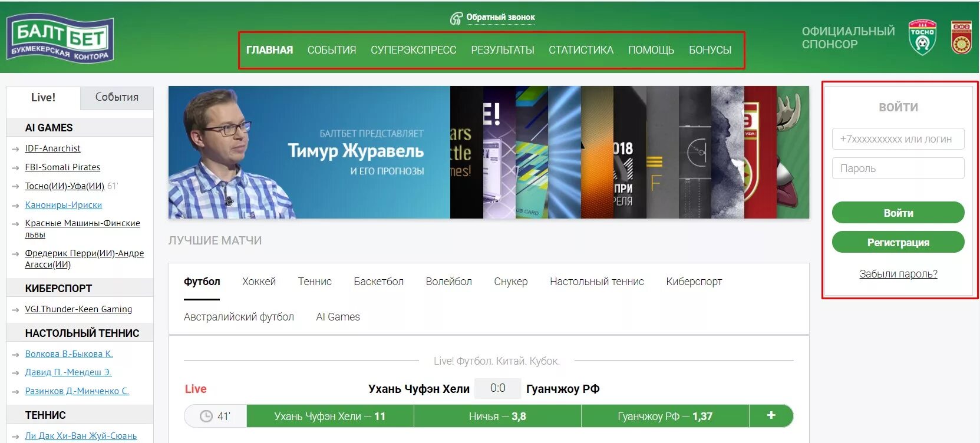This screenshot has height=443, width=980.
Task: Open the Тимур Журавель banner
Action: click(309, 153)
